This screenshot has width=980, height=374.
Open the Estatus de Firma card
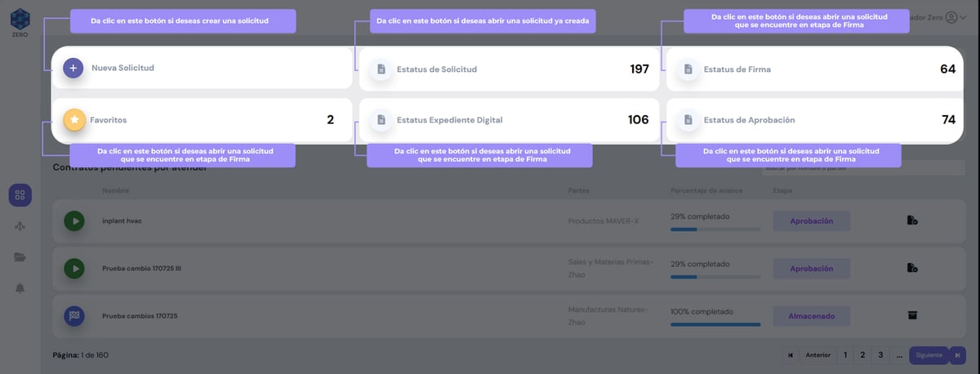(815, 69)
